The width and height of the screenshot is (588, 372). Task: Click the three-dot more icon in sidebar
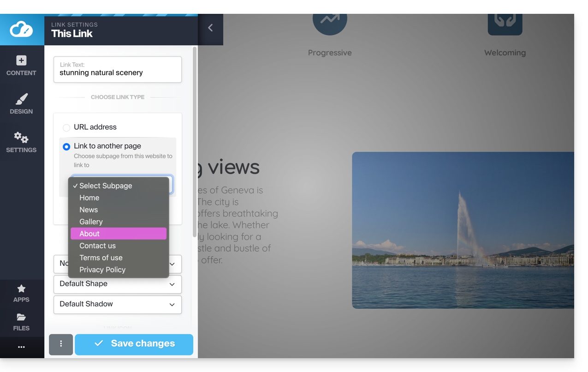tap(21, 347)
